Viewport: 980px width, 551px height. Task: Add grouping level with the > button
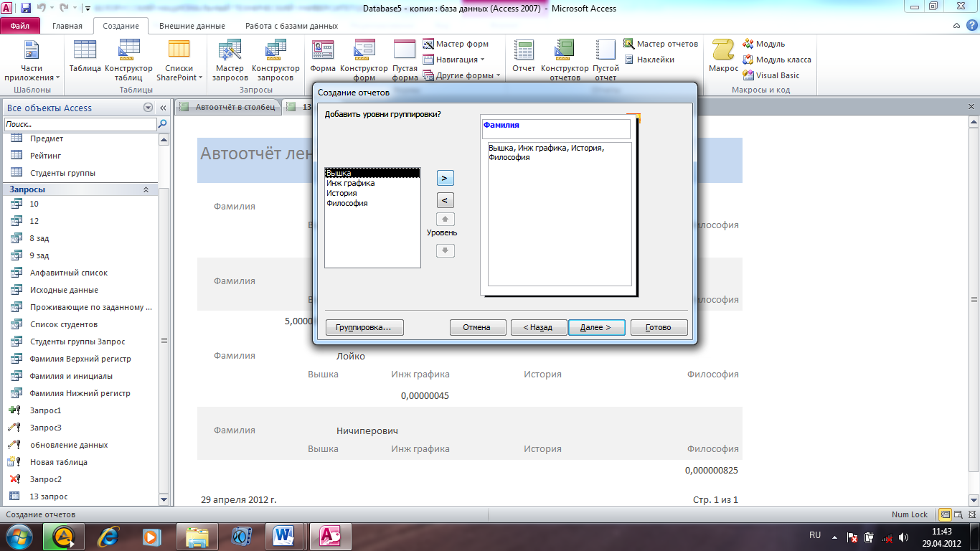[446, 177]
